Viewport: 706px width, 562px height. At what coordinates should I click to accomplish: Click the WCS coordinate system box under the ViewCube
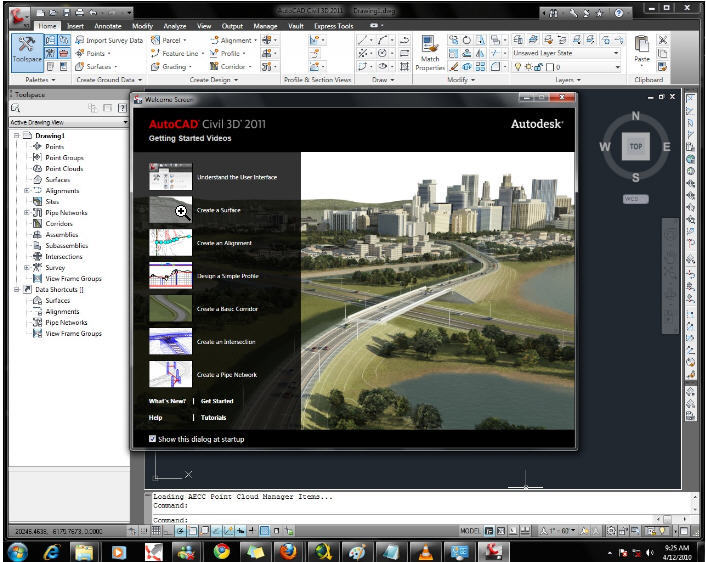point(635,199)
